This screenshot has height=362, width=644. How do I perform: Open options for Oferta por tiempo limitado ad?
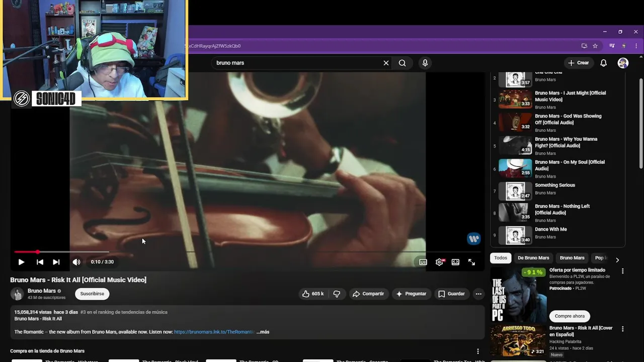coord(622,271)
